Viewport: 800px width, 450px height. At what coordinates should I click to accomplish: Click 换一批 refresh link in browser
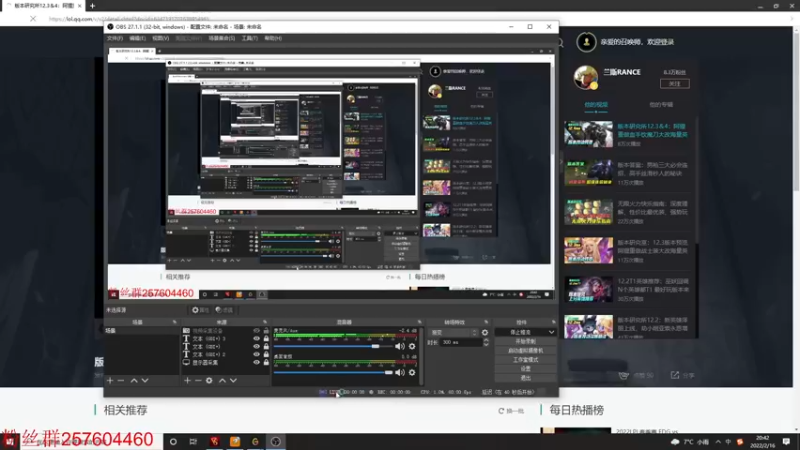pos(511,411)
